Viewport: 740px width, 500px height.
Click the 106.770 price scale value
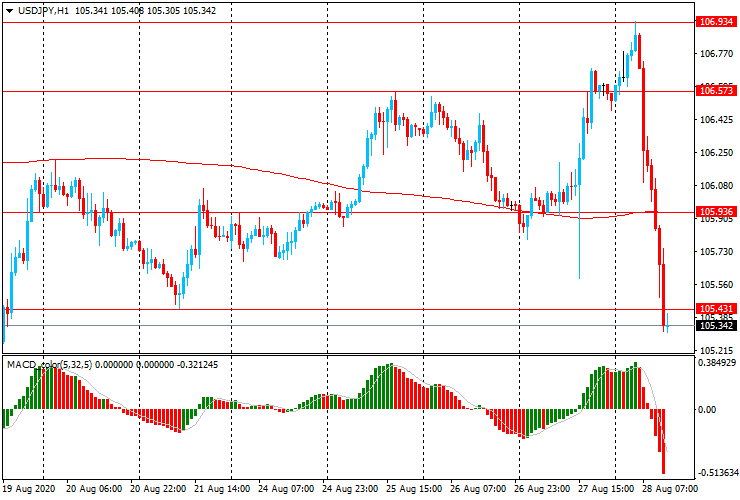pos(714,55)
